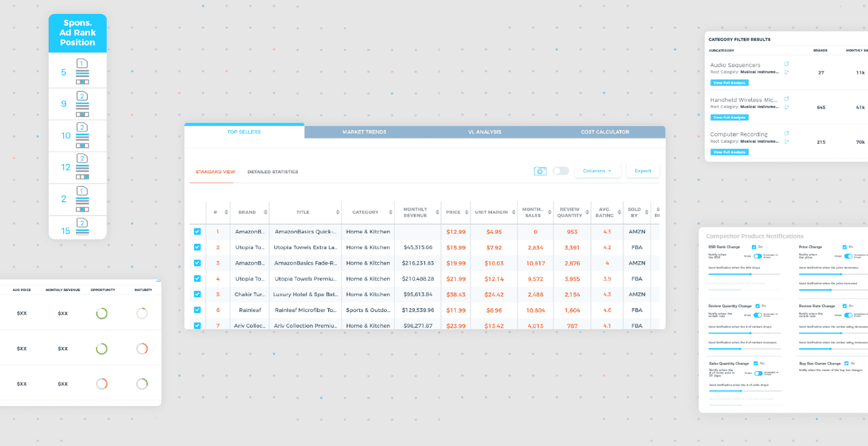The height and width of the screenshot is (446, 868).
Task: Switch to the Market Trends tab
Action: (x=365, y=132)
